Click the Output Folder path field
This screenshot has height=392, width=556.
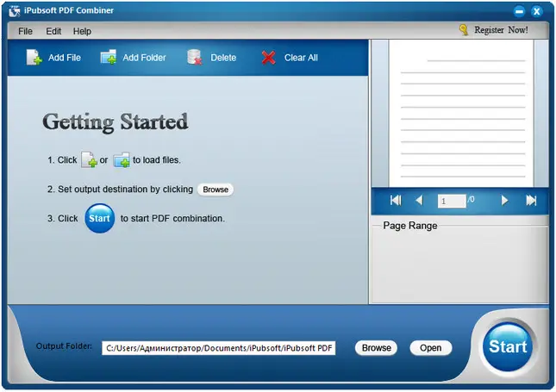[218, 348]
